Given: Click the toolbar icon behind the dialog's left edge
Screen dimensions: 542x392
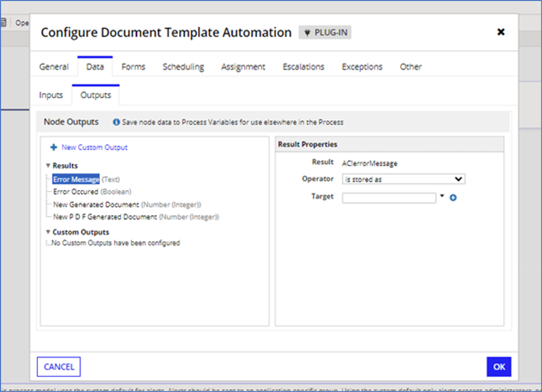Looking at the screenshot, I should tap(3, 23).
